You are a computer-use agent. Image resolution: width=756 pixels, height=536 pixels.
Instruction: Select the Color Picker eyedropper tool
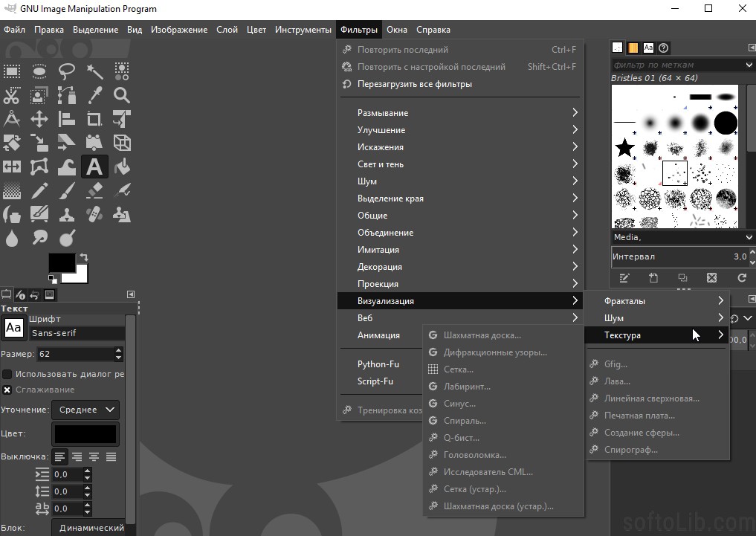tap(94, 95)
